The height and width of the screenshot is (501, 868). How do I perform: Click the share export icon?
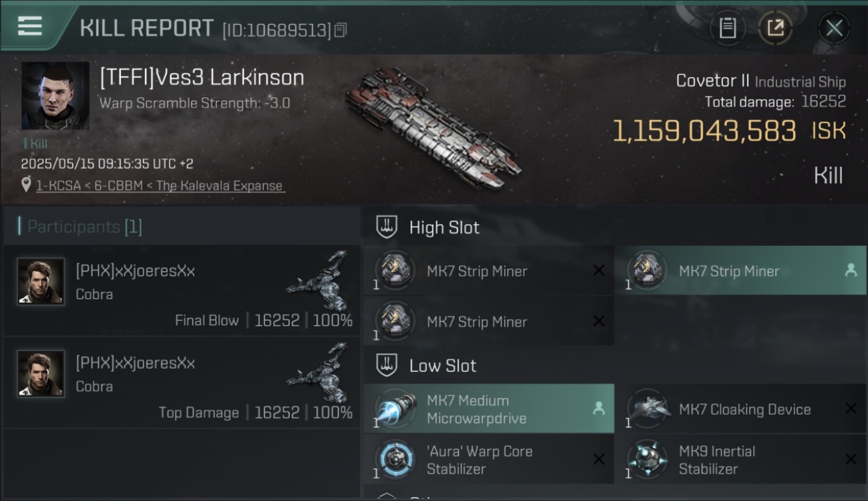point(775,28)
